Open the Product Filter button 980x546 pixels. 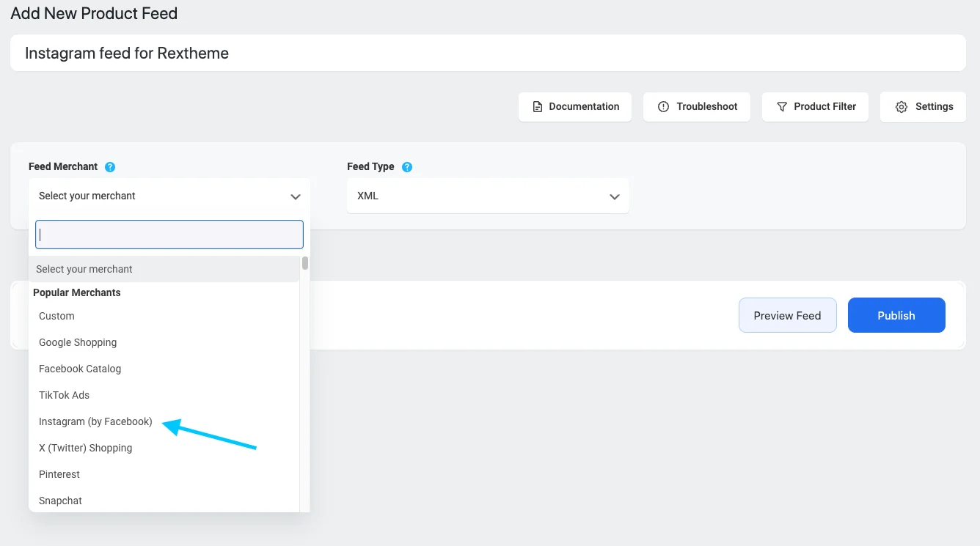coord(816,107)
